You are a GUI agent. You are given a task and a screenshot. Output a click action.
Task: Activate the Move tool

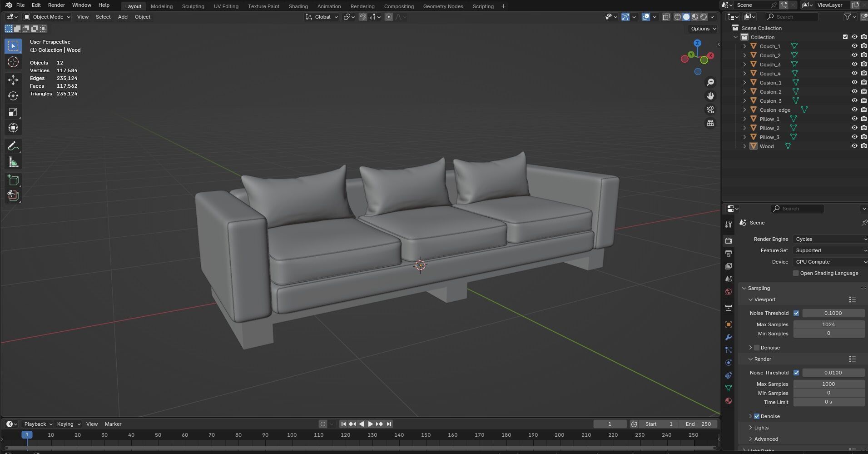[13, 80]
